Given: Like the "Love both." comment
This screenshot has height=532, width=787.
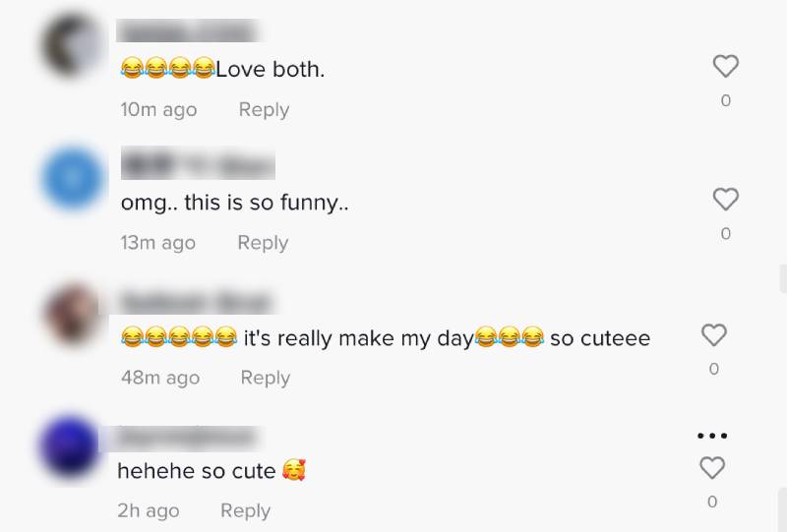Looking at the screenshot, I should (x=725, y=67).
